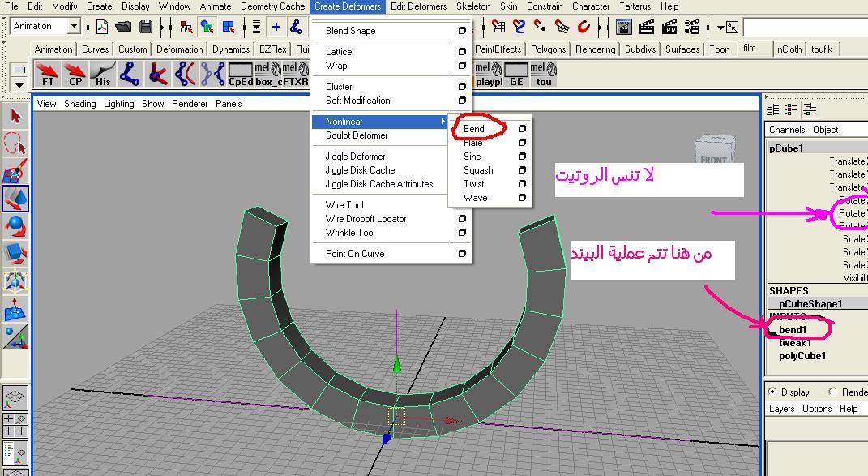Enable Select by Component Type mode
Image resolution: width=868 pixels, height=476 pixels.
[x=229, y=27]
